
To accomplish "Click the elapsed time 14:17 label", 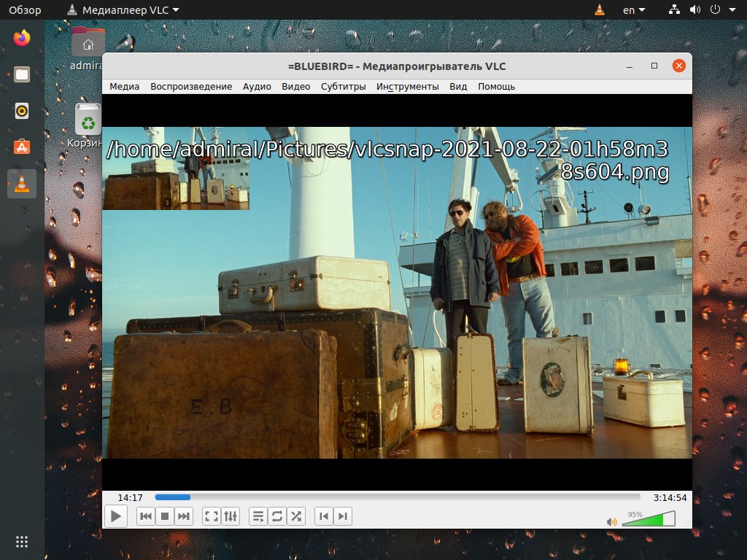I will pyautogui.click(x=130, y=497).
